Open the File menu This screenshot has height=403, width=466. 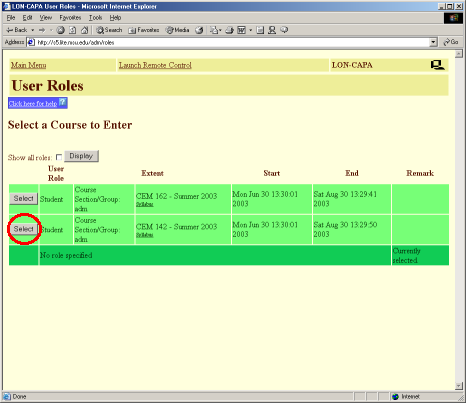pyautogui.click(x=11, y=18)
